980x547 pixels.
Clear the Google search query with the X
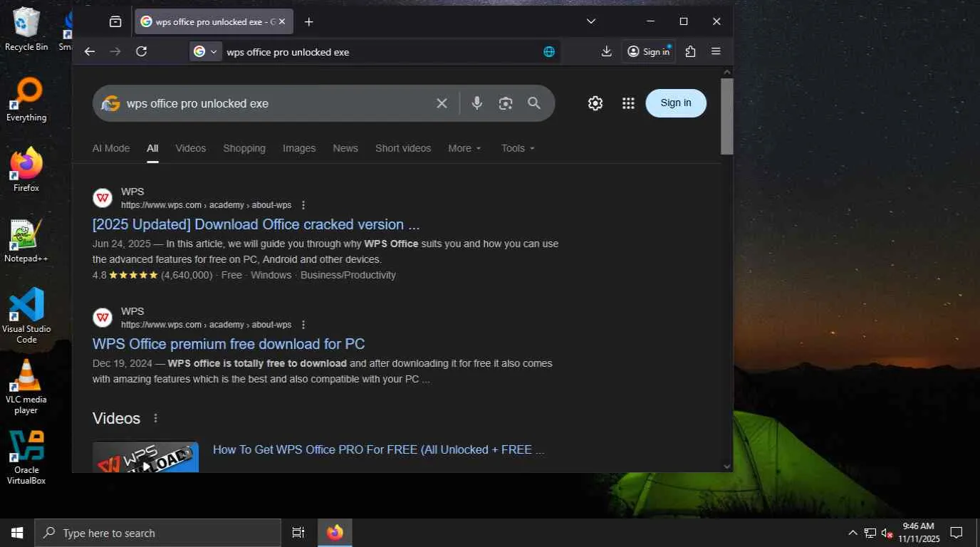click(442, 103)
